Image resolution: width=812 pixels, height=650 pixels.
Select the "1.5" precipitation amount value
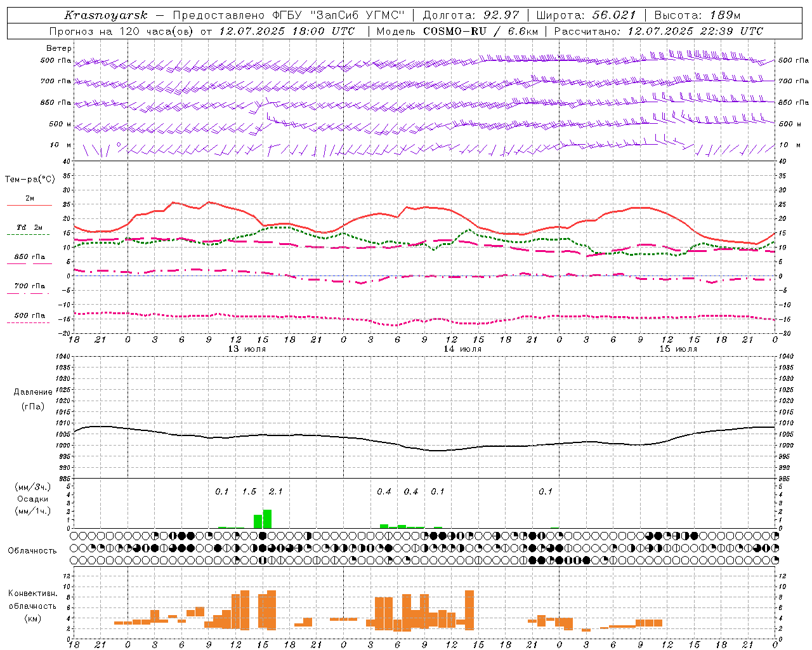coord(249,492)
